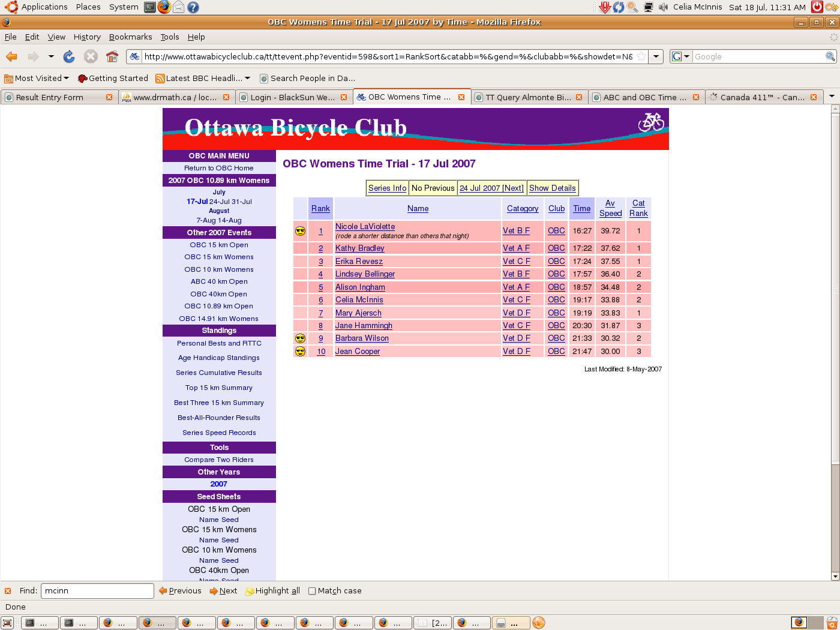Image resolution: width=840 pixels, height=630 pixels.
Task: Click inside the Find text field
Action: tap(97, 591)
